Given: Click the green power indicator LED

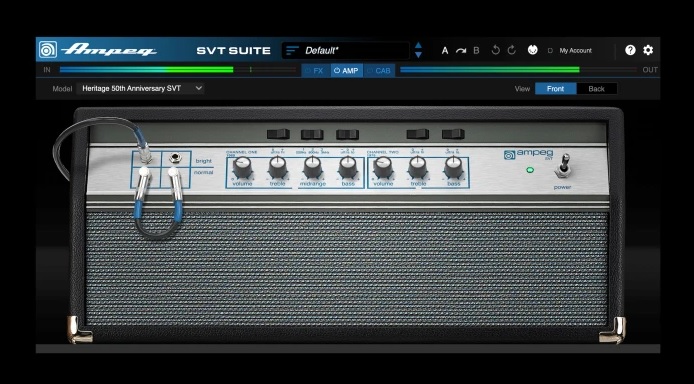Looking at the screenshot, I should [530, 170].
